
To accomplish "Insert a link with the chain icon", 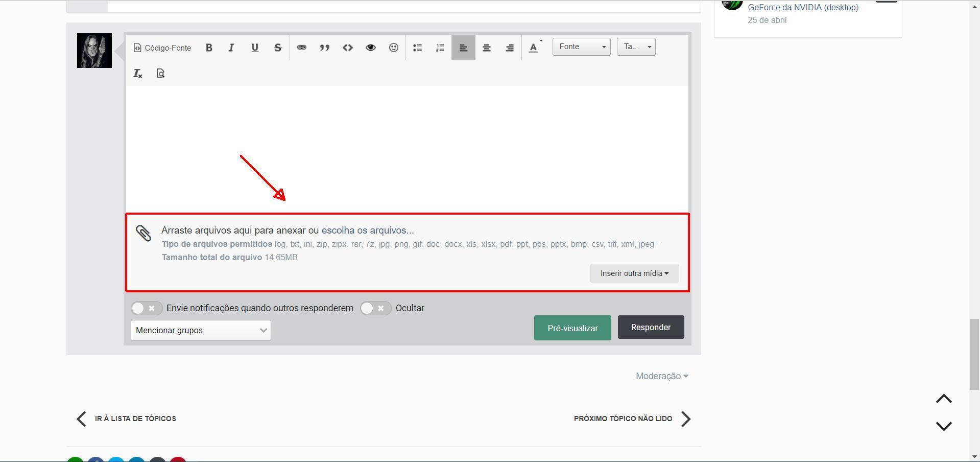I will (302, 48).
